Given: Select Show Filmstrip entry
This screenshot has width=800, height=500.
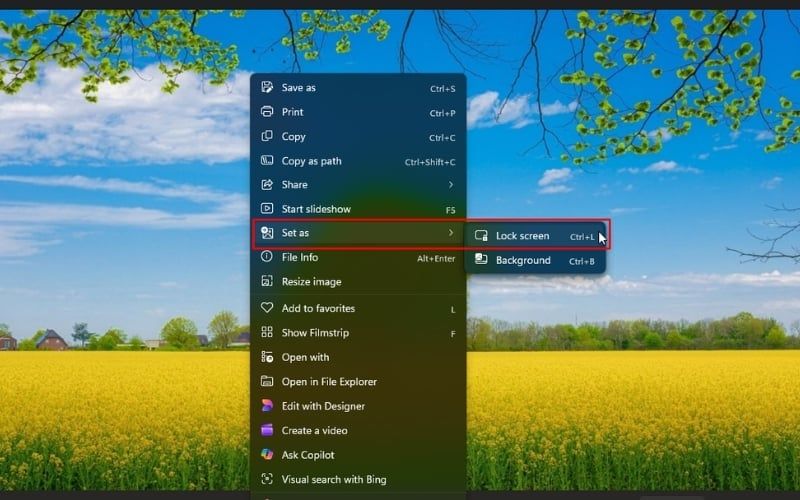Looking at the screenshot, I should pos(359,333).
